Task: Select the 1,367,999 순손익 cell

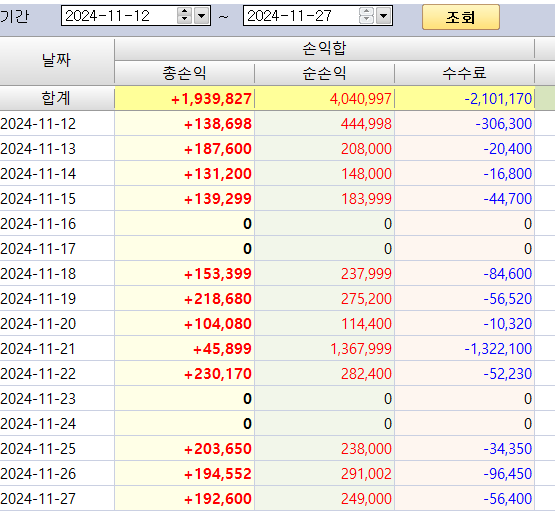Action: point(324,349)
